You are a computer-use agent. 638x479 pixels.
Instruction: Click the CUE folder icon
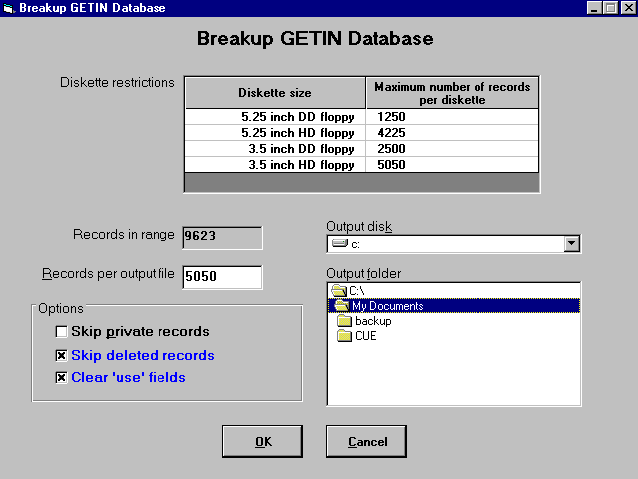tap(344, 336)
